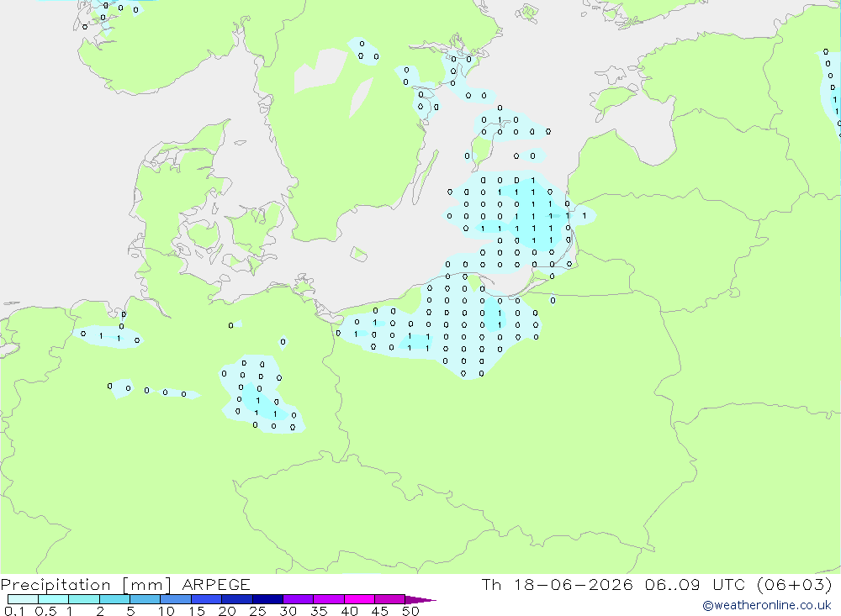Click the '0.5' legend scale value
Screen dimensions: 841x616
[x=45, y=611]
